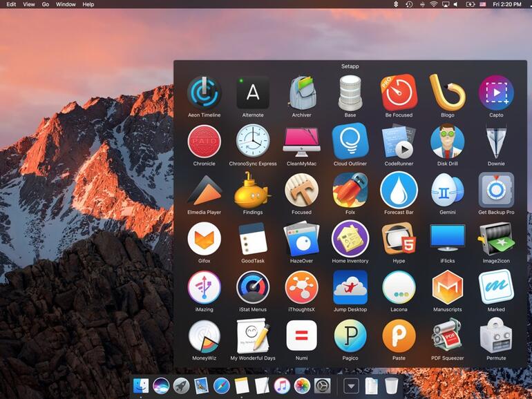Open the Help menu
Screen dimensions: 532x399
pos(88,4)
